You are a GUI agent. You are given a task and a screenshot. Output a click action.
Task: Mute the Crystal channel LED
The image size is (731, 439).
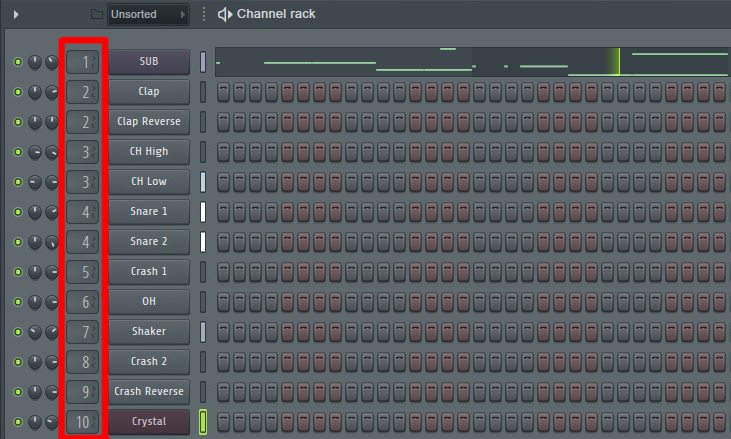(18, 422)
